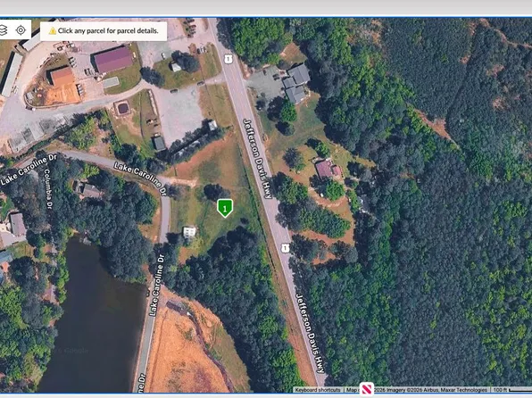Click the US route 1 shield near top

click(x=229, y=60)
